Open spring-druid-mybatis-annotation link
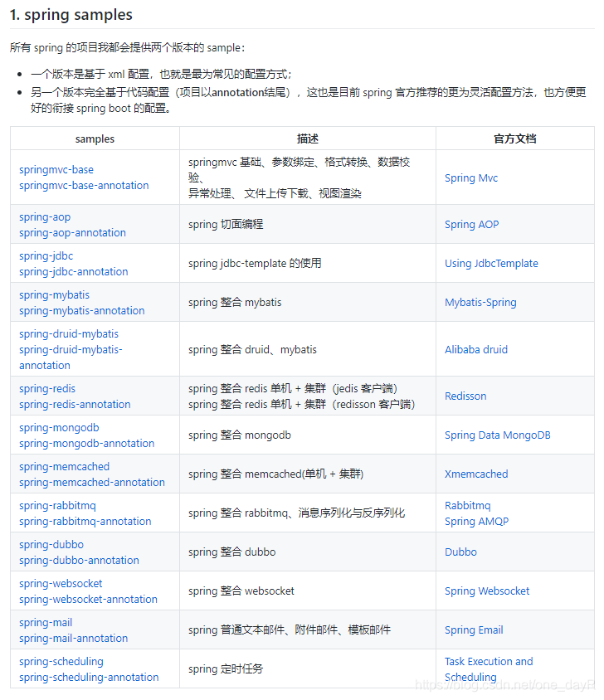 pyautogui.click(x=71, y=357)
